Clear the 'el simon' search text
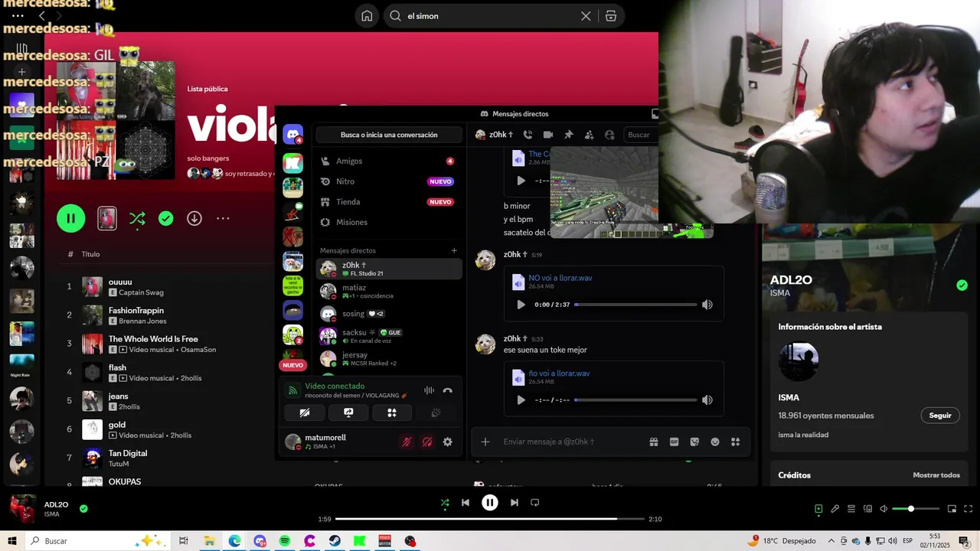 click(x=586, y=16)
